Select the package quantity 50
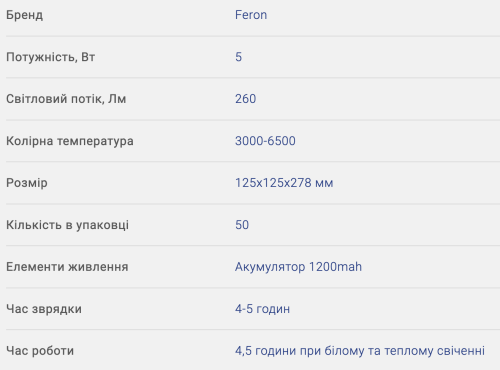500x370 pixels. (x=242, y=225)
